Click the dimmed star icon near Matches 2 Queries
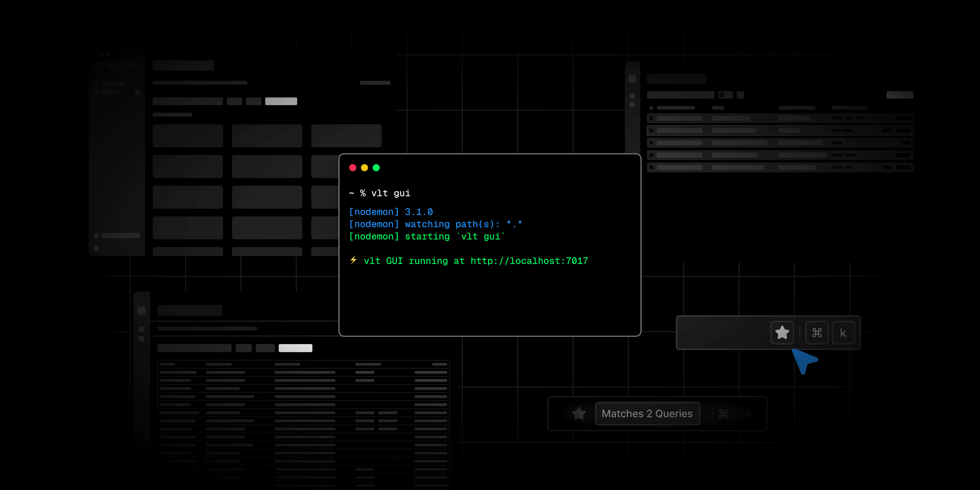Image resolution: width=980 pixels, height=490 pixels. pos(579,413)
